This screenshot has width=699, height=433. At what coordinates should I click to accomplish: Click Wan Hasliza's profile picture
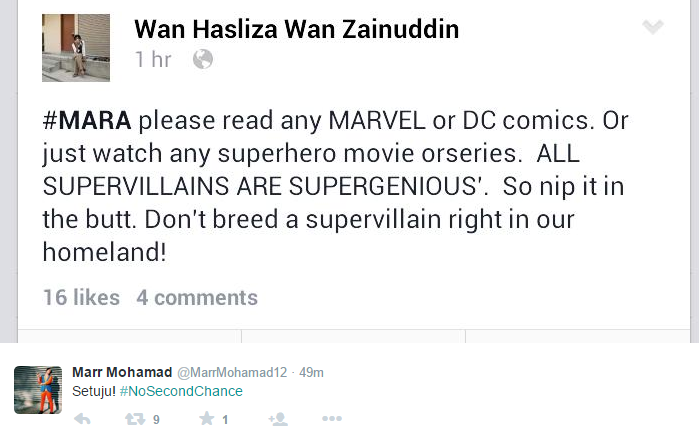(x=76, y=47)
